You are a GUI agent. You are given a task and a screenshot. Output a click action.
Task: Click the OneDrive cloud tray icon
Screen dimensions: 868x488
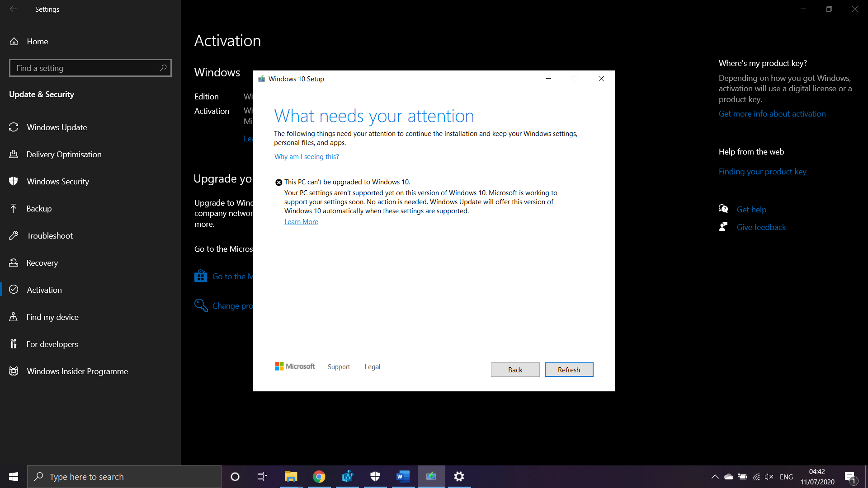tap(729, 477)
